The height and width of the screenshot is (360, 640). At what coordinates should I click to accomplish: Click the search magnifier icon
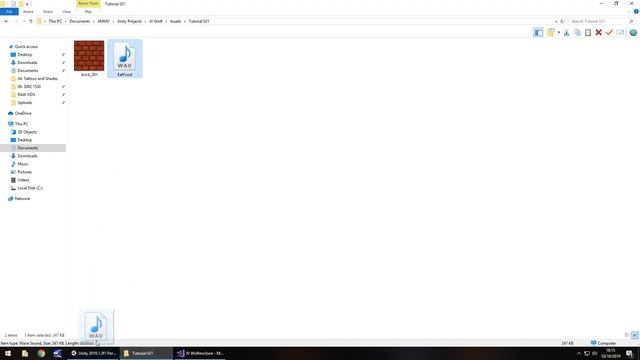pos(631,21)
